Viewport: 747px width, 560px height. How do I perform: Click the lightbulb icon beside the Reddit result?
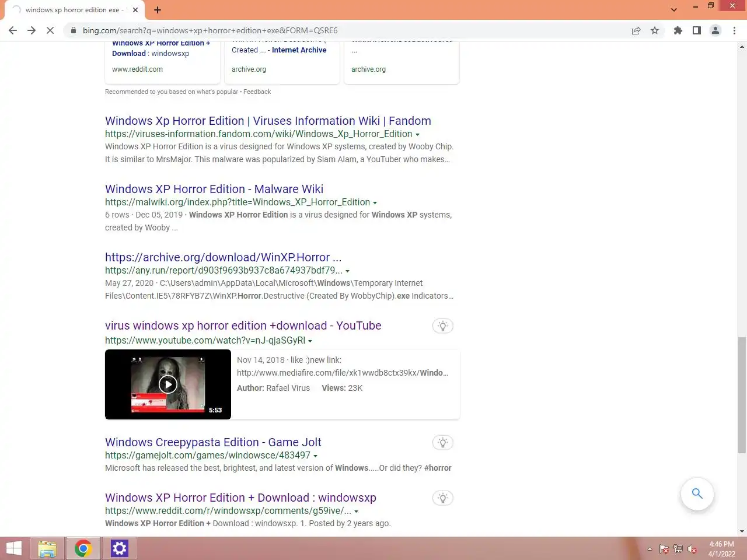(x=443, y=498)
